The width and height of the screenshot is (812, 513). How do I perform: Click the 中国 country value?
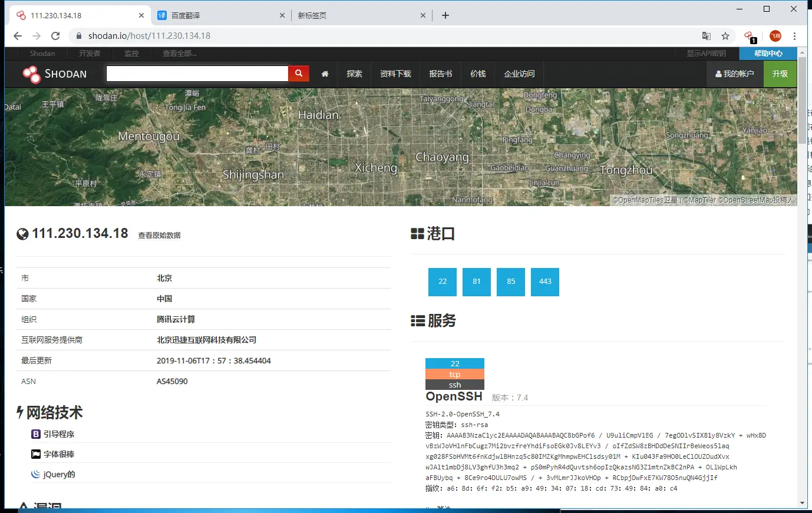tap(164, 299)
